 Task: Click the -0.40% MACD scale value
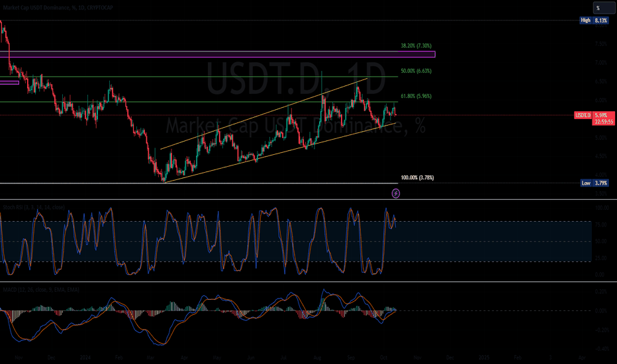600,349
